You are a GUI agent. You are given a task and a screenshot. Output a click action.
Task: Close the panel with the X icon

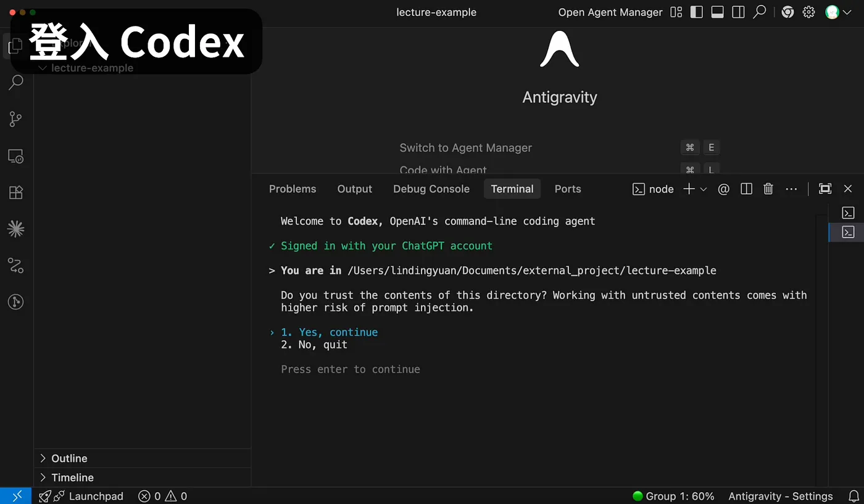(x=848, y=189)
